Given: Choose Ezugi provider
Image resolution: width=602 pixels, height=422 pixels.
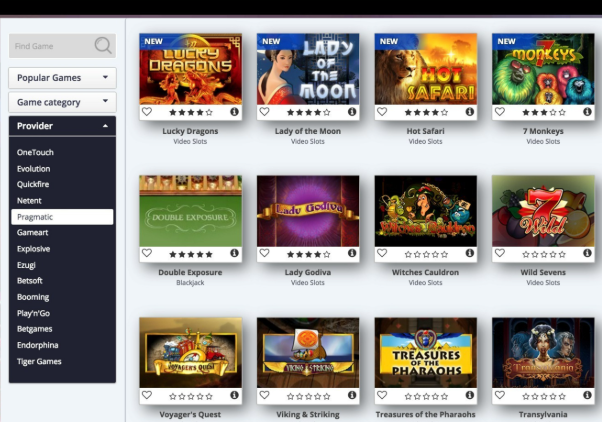Looking at the screenshot, I should click(x=26, y=265).
